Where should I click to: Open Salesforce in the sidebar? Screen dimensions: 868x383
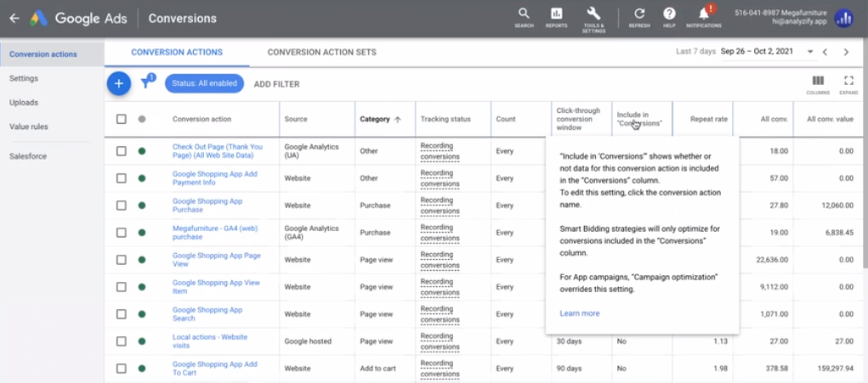[x=28, y=156]
